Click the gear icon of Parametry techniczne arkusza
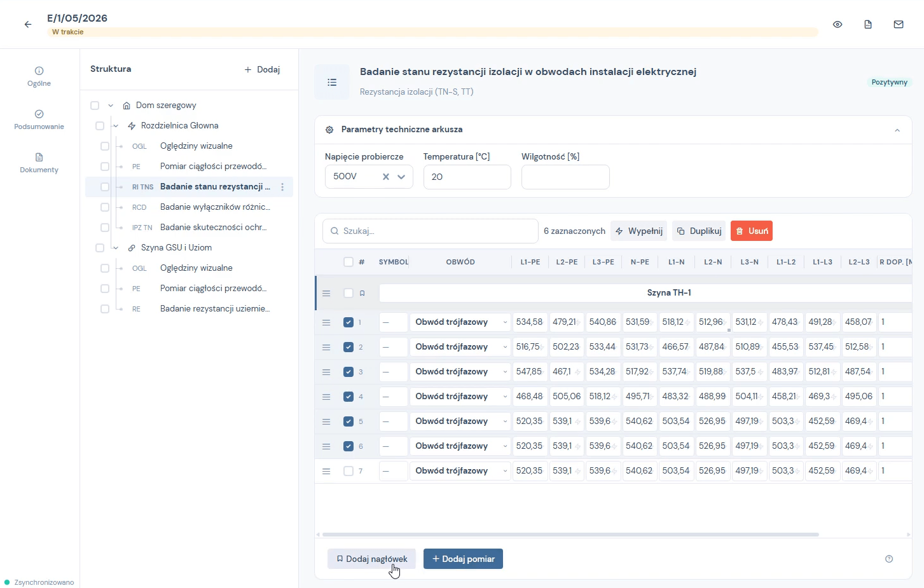Screen dimensions: 924x588 click(329, 130)
